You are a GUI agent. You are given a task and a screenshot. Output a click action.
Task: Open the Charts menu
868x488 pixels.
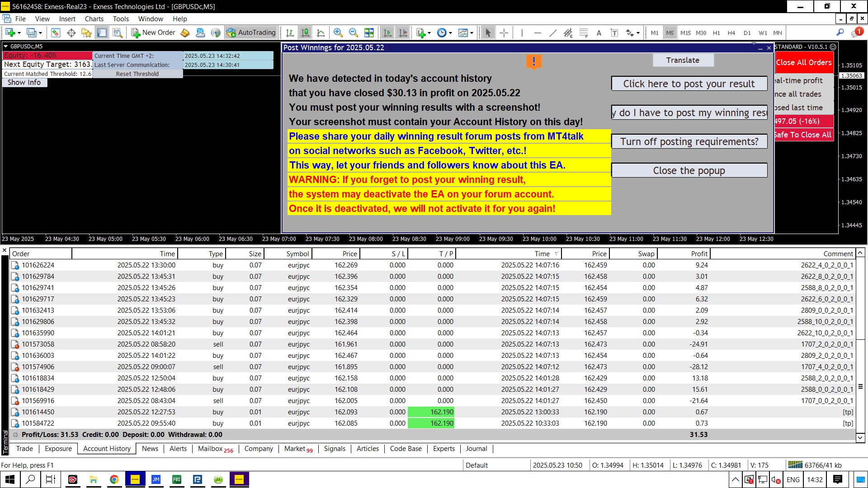click(x=94, y=19)
